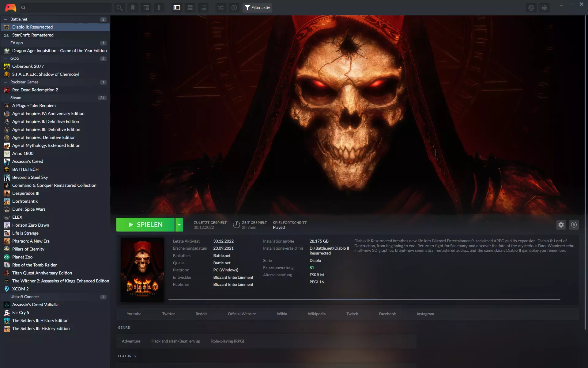Screen dimensions: 588x368
Task: Collapse the Steam group
Action: [x=6, y=98]
